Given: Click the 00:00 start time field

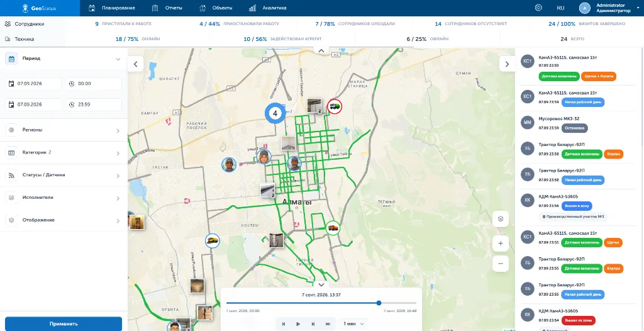Looking at the screenshot, I should 94,84.
